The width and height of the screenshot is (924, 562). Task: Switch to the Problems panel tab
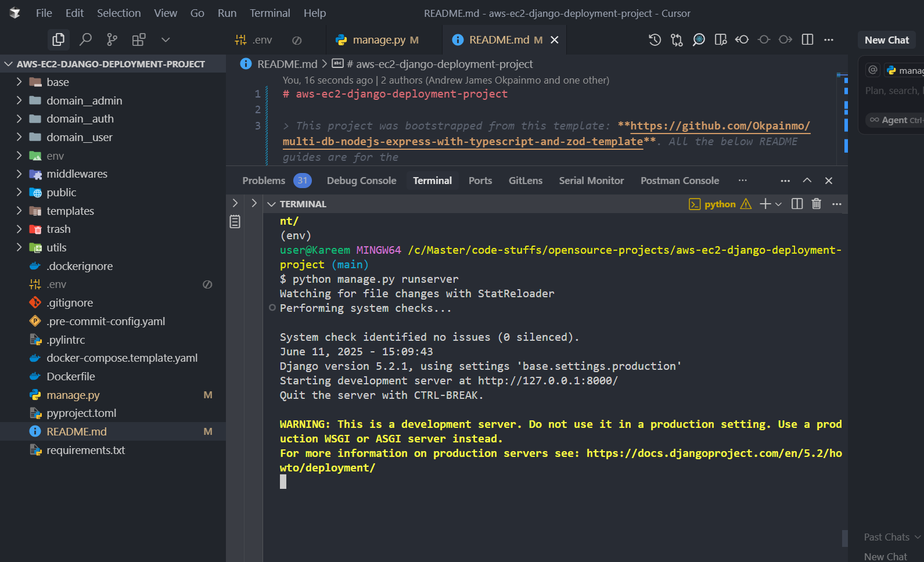264,181
